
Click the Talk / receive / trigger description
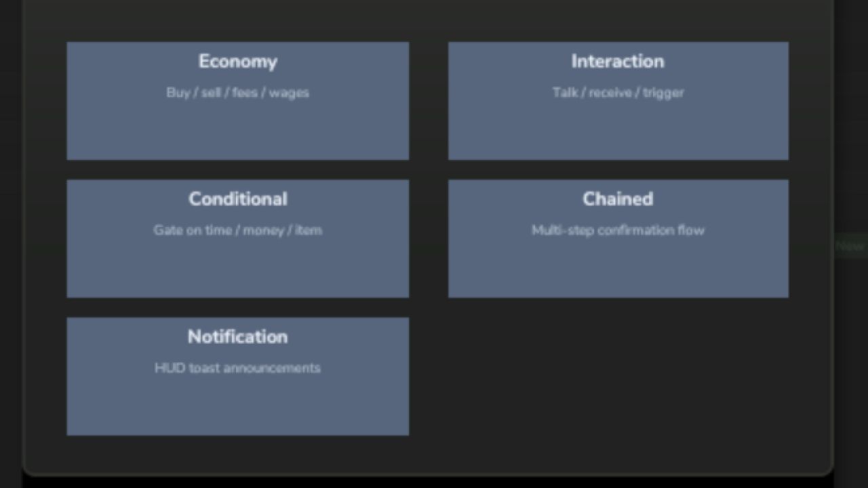click(618, 93)
